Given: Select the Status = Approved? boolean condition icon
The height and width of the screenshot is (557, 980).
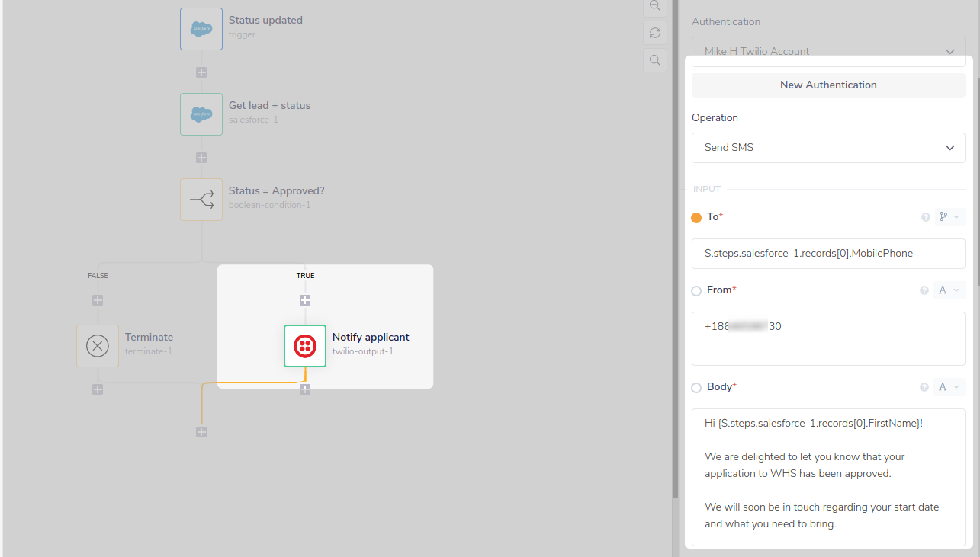Looking at the screenshot, I should click(x=201, y=199).
